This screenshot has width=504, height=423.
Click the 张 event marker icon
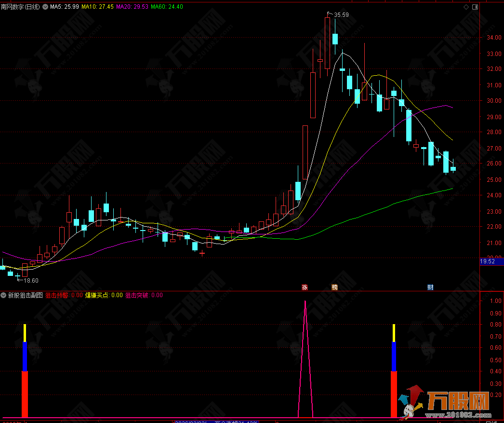point(305,287)
